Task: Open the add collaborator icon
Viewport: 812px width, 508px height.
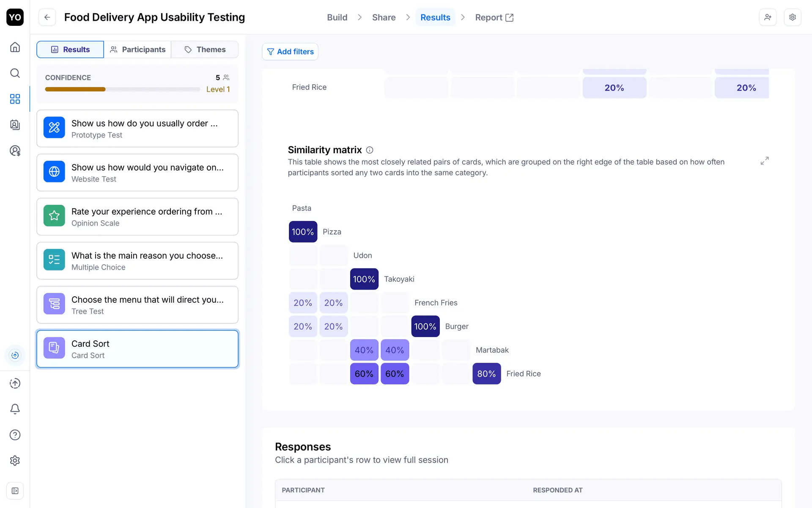Action: [x=768, y=17]
